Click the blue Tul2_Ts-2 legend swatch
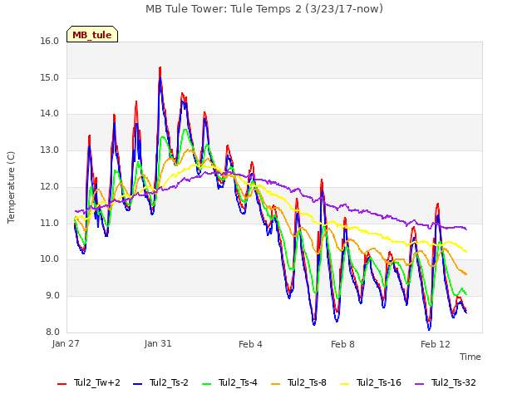The height and width of the screenshot is (399, 532). [x=137, y=384]
